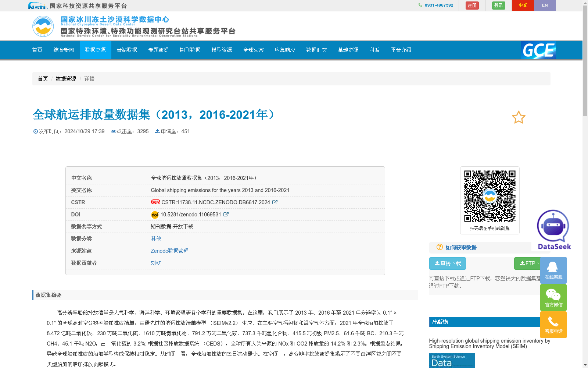
Task: Click the data center round logo
Action: pos(43,26)
